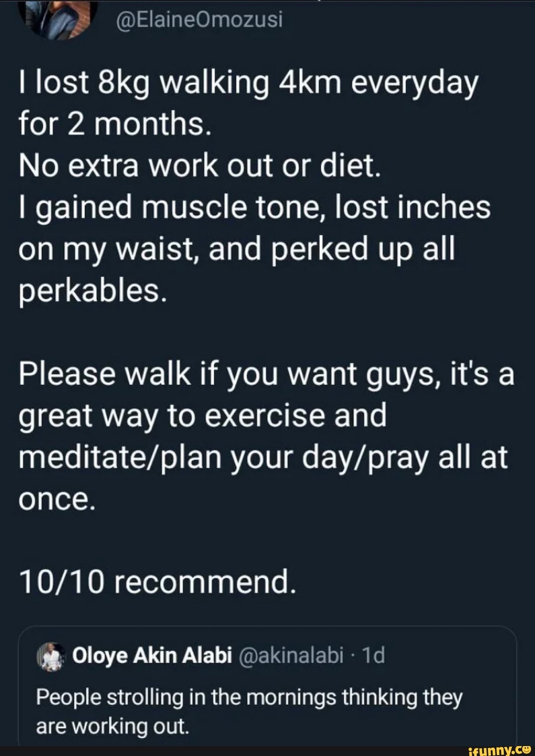Tap Oloye Akin Alabi's small avatar
Screen dimensions: 535x756
[x=52, y=656]
